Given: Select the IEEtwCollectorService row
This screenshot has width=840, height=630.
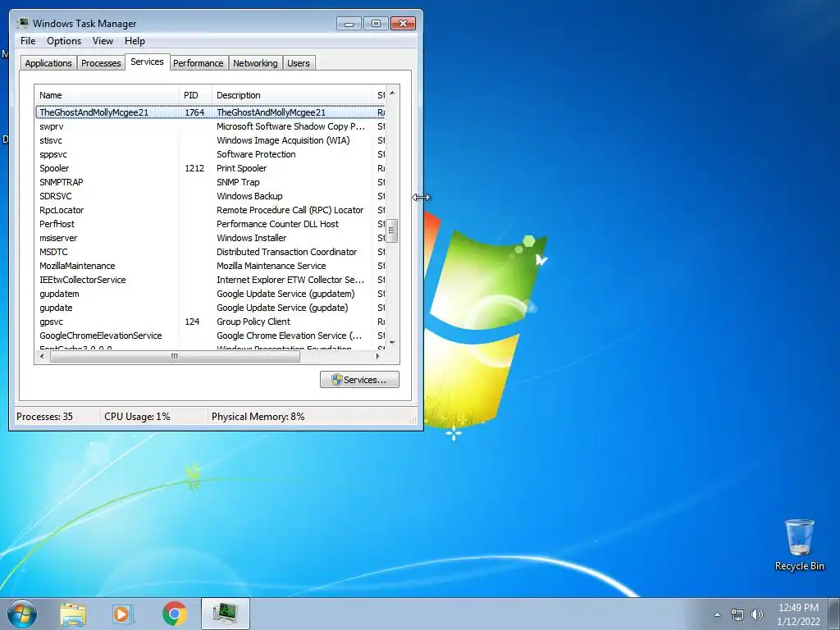Looking at the screenshot, I should (x=210, y=280).
